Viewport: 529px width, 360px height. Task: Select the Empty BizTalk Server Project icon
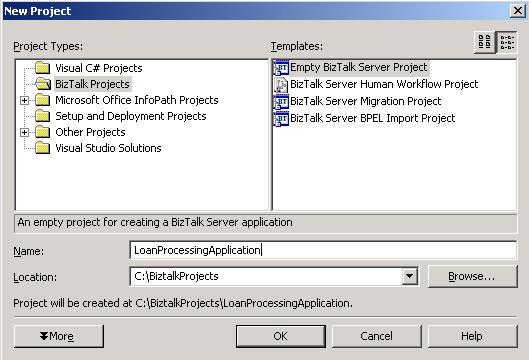281,68
